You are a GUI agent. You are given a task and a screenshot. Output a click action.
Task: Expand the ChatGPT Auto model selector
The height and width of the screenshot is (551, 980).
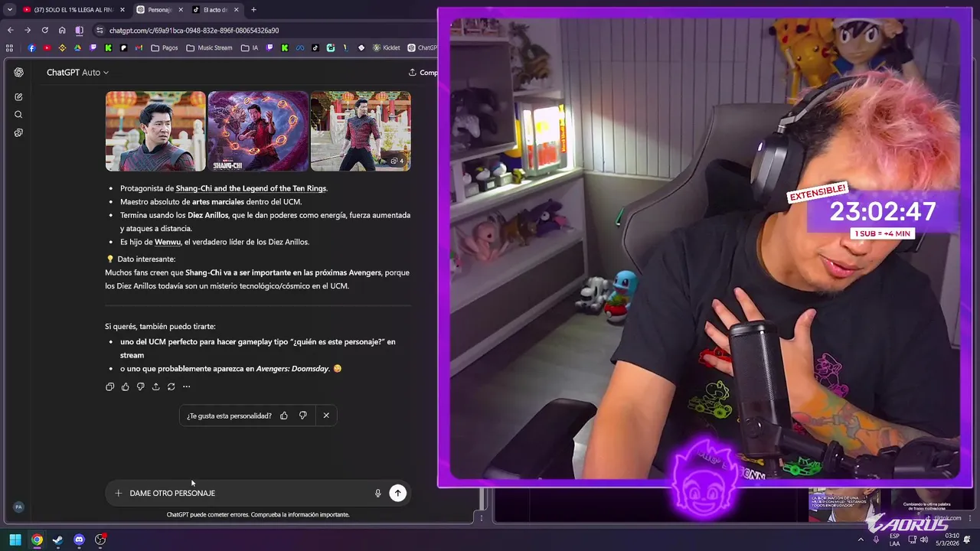77,72
